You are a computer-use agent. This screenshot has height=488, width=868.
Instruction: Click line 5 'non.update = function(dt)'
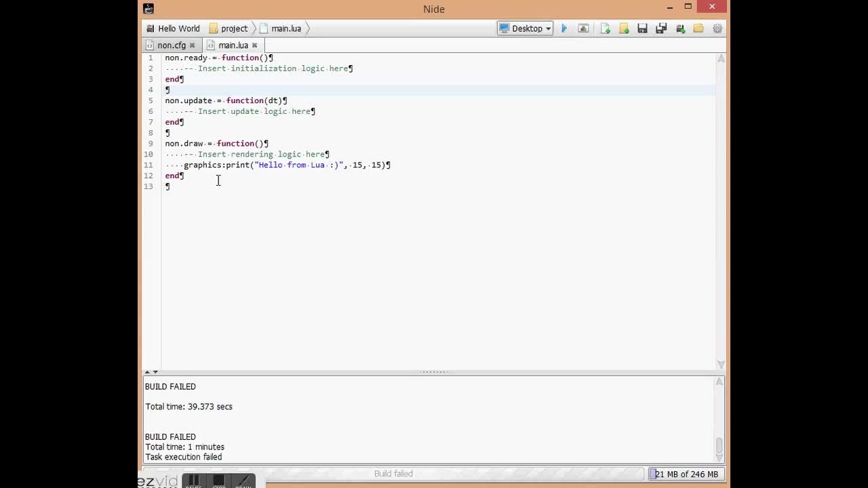tap(226, 100)
